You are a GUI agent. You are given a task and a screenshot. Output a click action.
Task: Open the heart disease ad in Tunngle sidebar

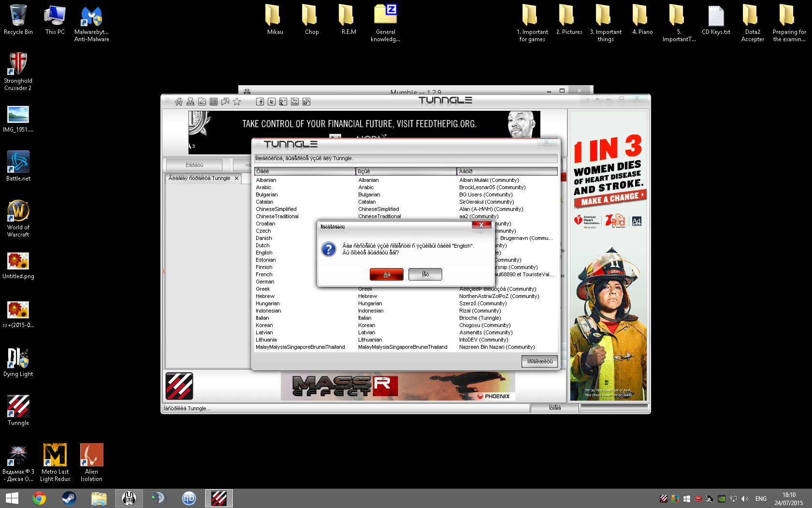point(609,255)
